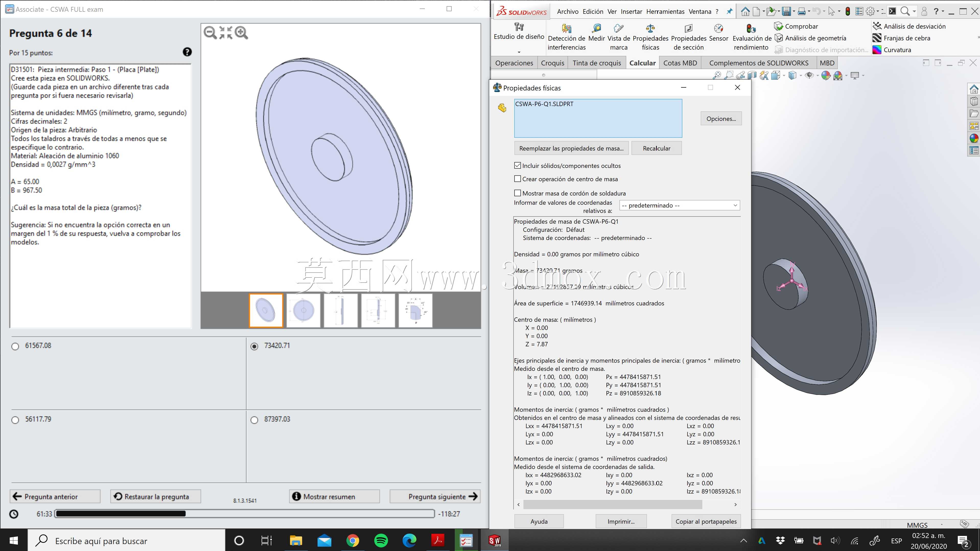Open the SolidWorks Options gear

click(870, 12)
